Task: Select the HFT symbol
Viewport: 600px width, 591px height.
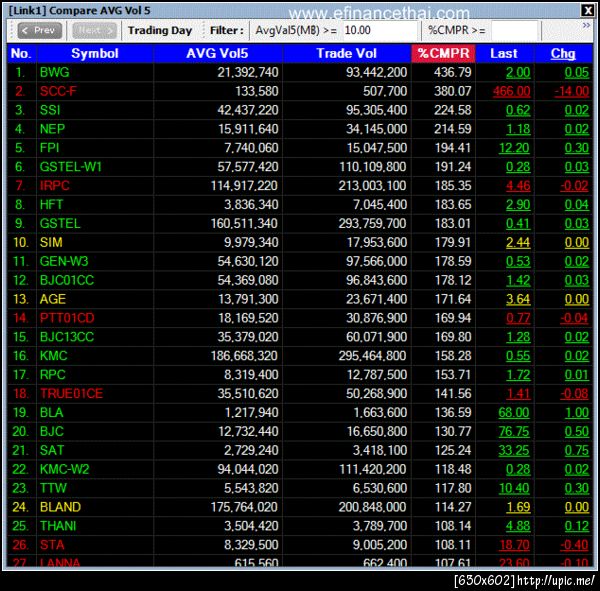Action: (x=51, y=204)
